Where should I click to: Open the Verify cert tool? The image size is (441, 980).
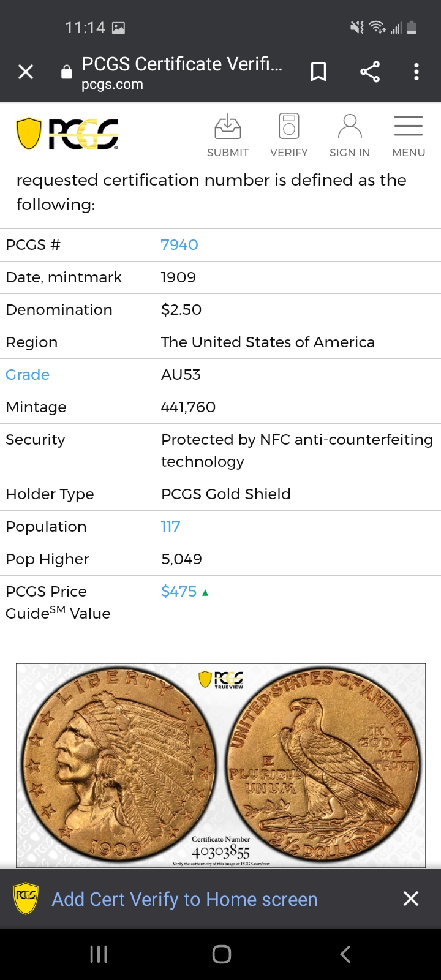[x=289, y=135]
